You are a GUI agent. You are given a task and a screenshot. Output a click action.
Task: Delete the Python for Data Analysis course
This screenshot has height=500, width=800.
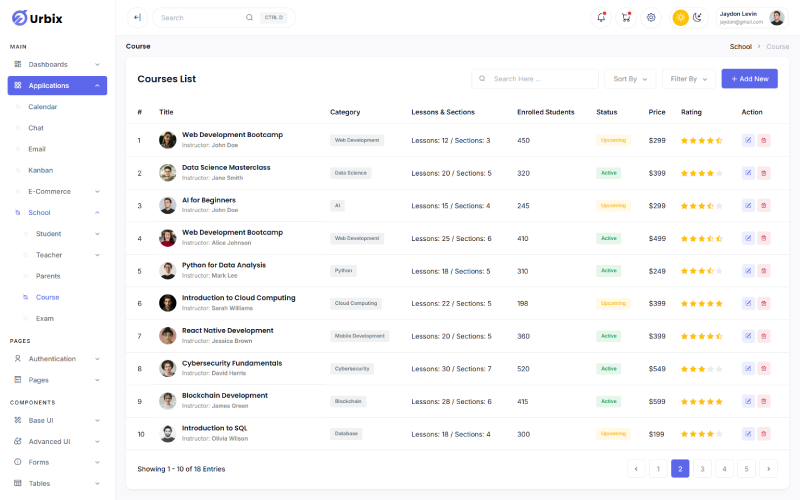[764, 271]
